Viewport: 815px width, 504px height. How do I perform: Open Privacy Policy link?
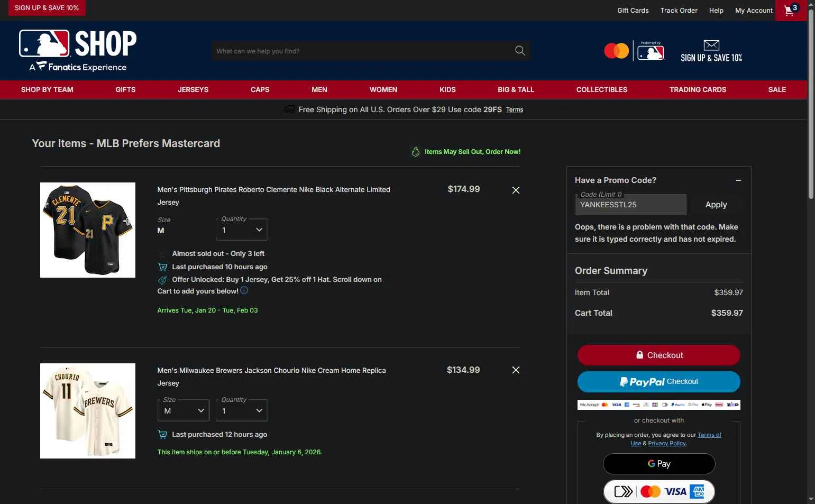(x=667, y=443)
